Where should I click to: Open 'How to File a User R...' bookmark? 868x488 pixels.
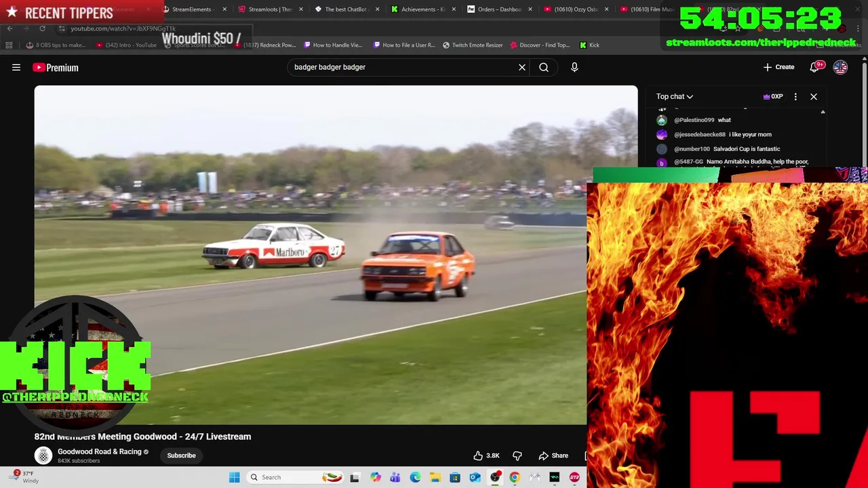[404, 45]
